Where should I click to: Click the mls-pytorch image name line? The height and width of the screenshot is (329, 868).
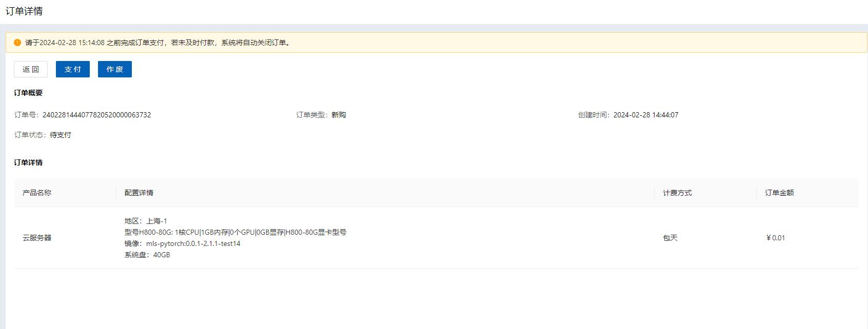tap(183, 243)
